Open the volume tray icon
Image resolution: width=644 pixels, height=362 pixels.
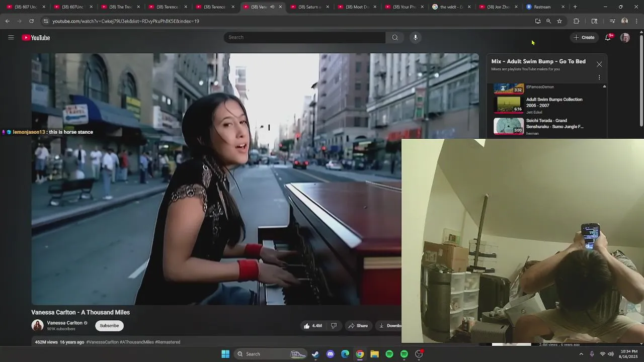[x=611, y=354]
